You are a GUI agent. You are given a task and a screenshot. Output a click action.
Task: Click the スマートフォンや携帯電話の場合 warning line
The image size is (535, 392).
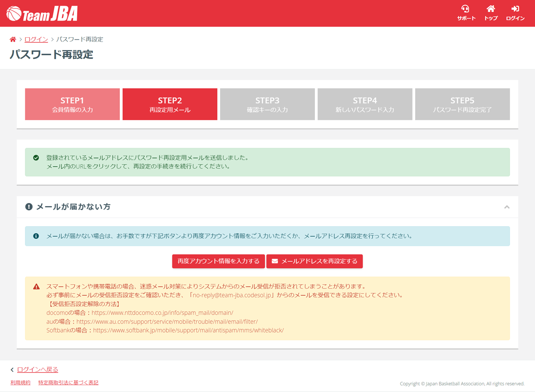[x=206, y=287]
